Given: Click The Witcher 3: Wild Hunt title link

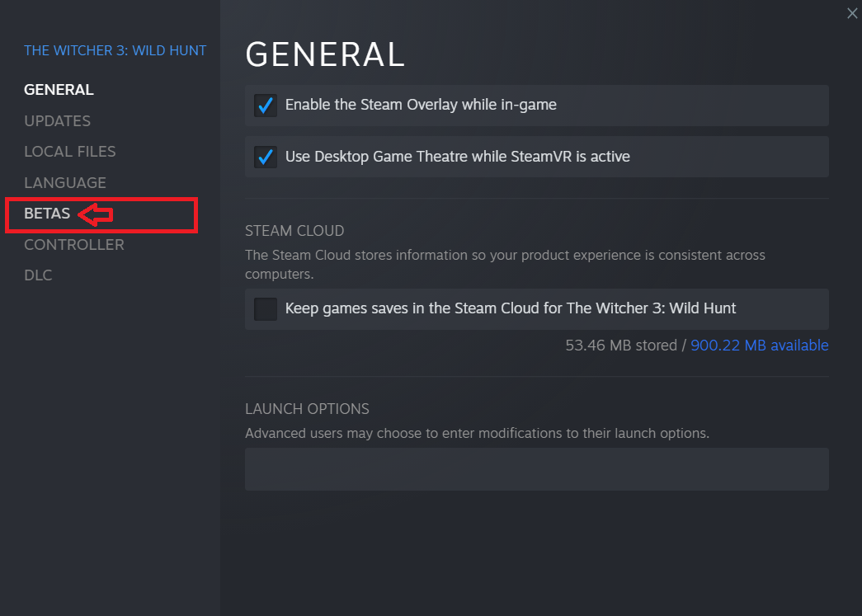Looking at the screenshot, I should point(115,51).
